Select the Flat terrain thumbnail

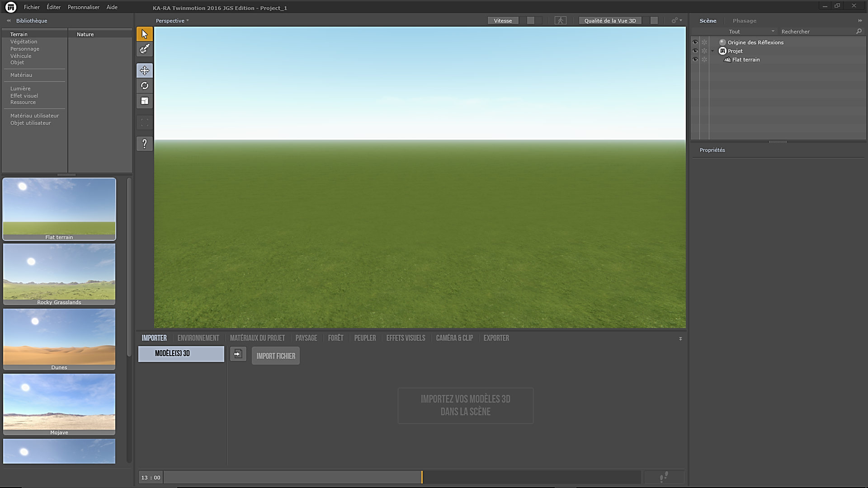[x=59, y=209]
